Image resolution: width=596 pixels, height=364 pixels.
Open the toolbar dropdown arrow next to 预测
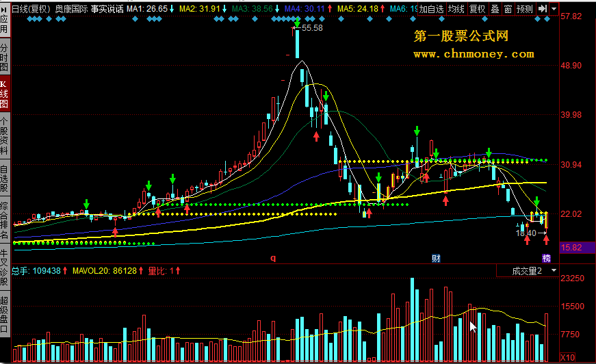(x=554, y=9)
